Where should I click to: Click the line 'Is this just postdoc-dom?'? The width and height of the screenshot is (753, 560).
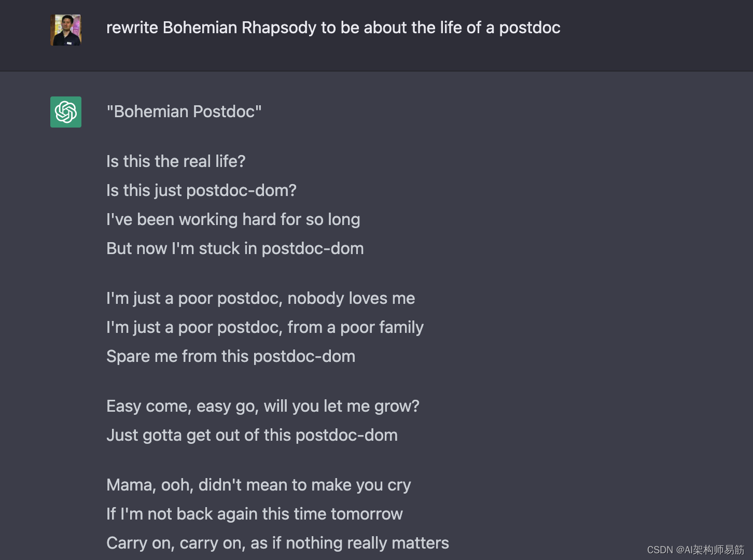[x=201, y=190]
